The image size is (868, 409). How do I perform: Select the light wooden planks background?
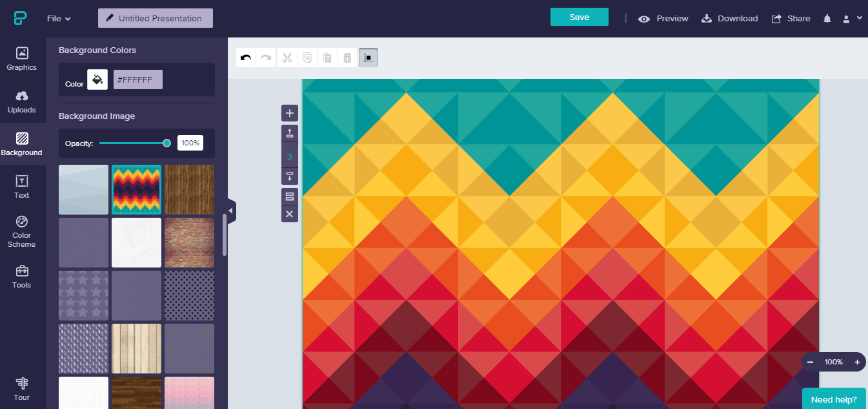137,348
